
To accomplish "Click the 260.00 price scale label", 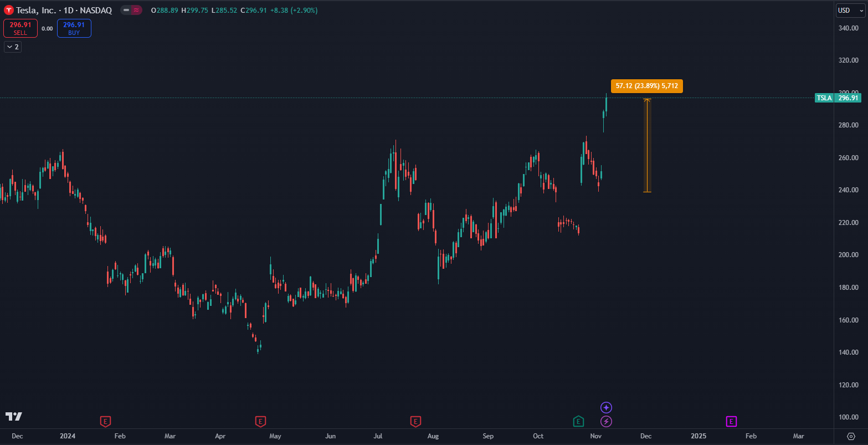I will click(x=848, y=158).
